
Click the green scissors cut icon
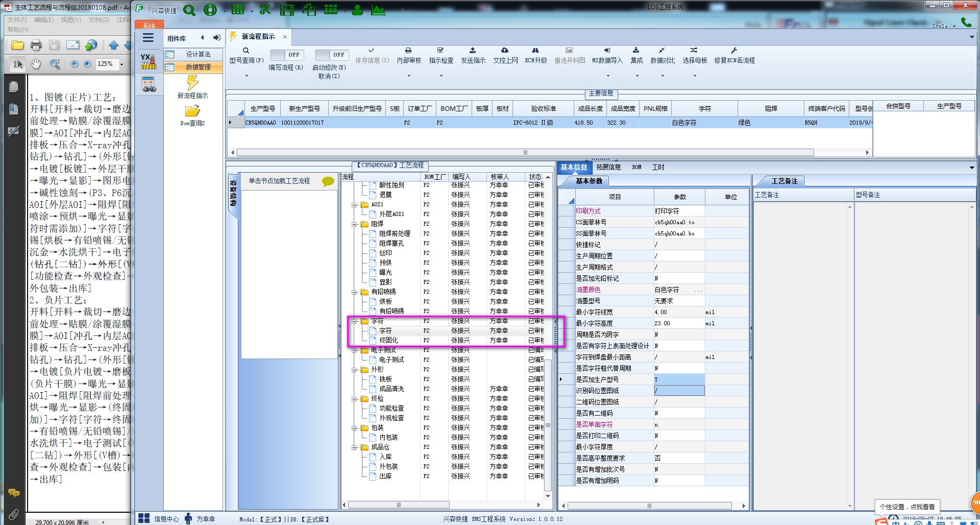(x=265, y=9)
